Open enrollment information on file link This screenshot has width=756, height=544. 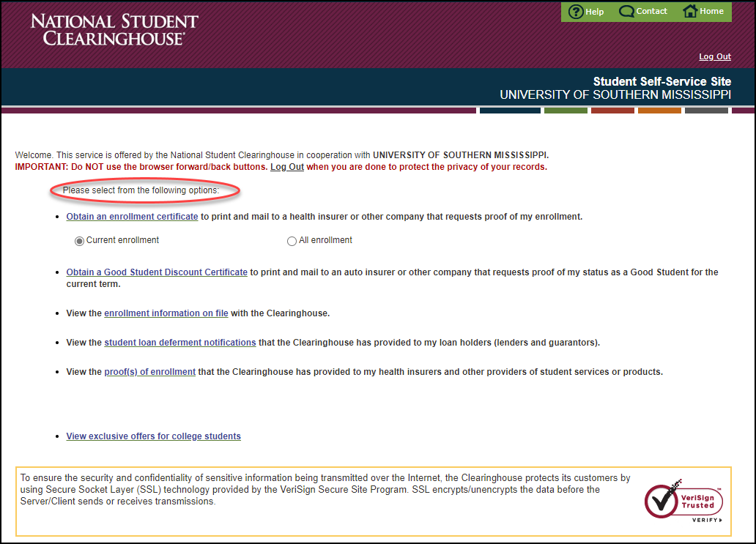coord(166,313)
